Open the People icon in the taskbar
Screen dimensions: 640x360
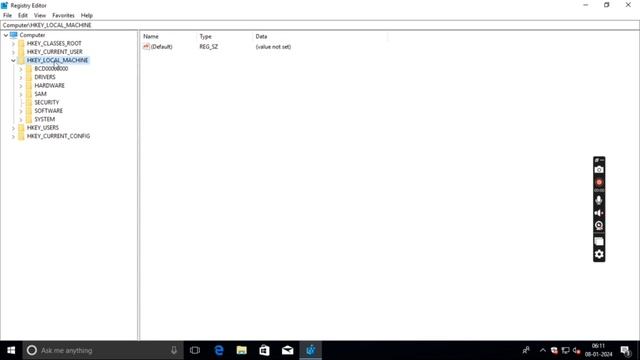(x=526, y=350)
